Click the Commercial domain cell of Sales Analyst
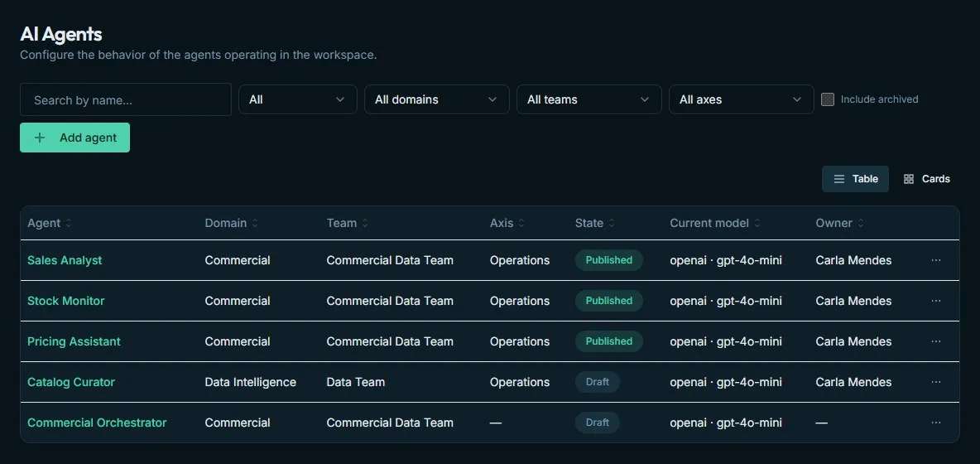 point(238,260)
